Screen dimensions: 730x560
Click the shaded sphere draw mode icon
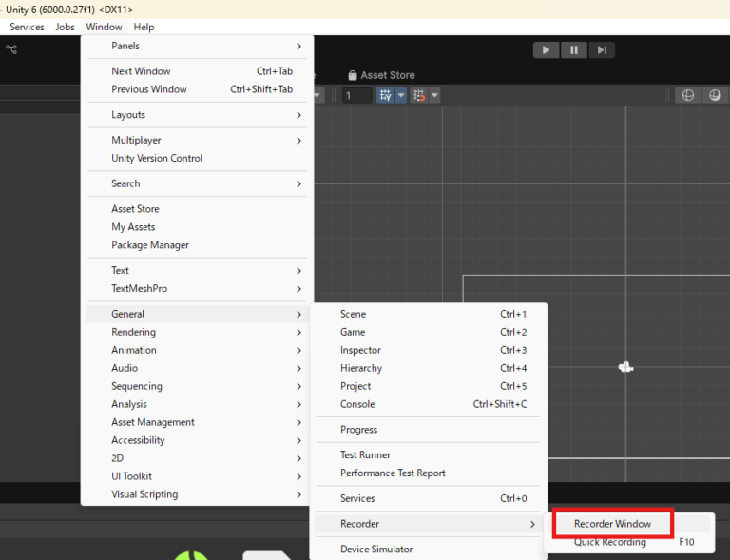714,95
